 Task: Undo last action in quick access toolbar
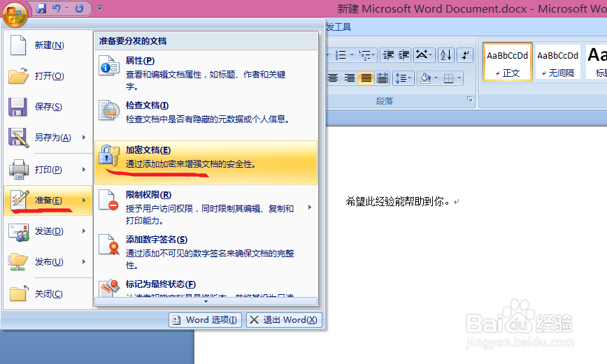(x=57, y=8)
